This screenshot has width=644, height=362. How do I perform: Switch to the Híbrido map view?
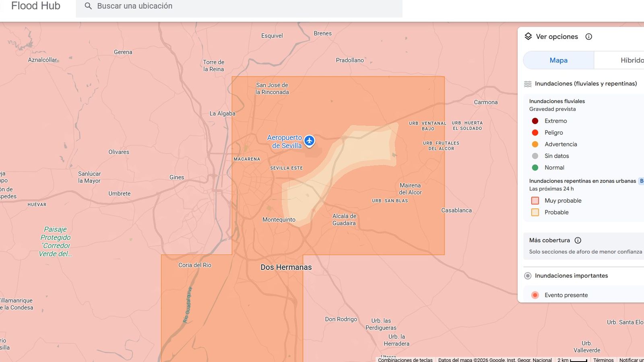pos(631,60)
